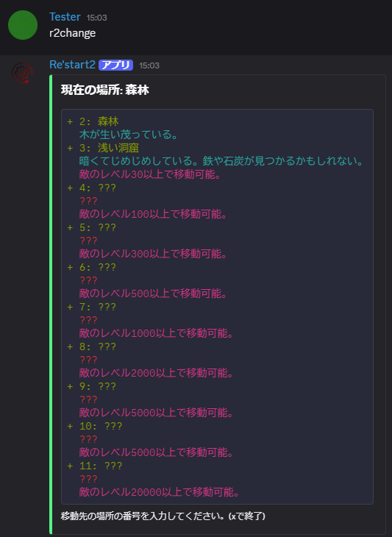Open Re'start2 bot gear avatar
Image resolution: width=392 pixels, height=537 pixels.
[x=22, y=73]
